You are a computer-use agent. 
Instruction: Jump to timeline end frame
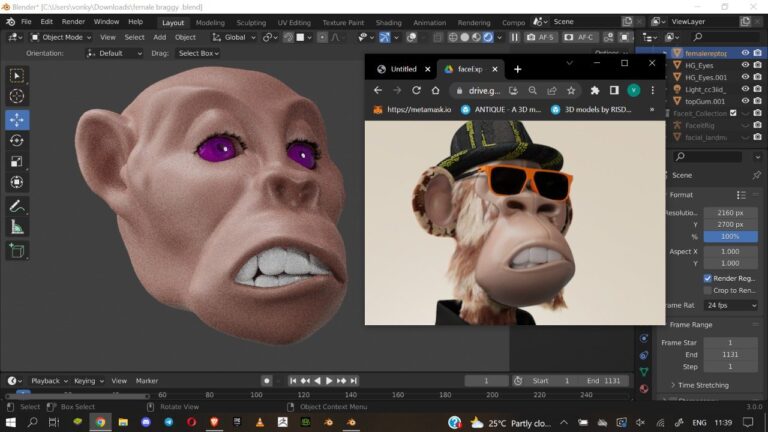[354, 381]
